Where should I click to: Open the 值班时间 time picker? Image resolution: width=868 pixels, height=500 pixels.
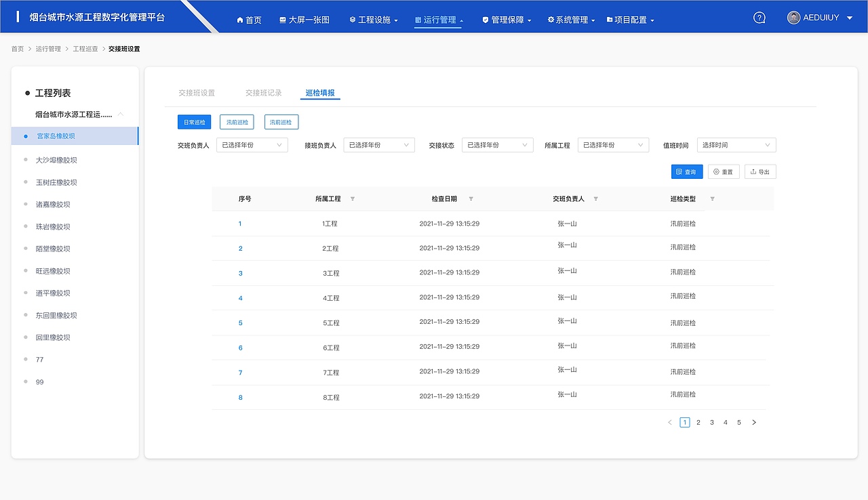(x=736, y=145)
